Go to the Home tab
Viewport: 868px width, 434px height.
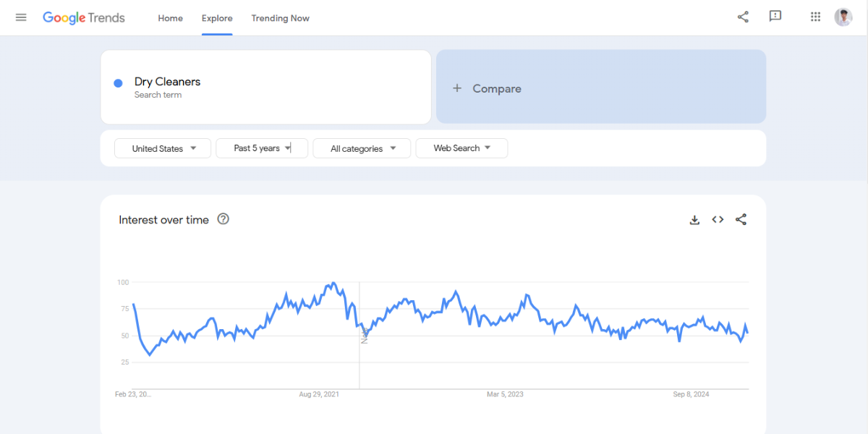[x=171, y=18]
